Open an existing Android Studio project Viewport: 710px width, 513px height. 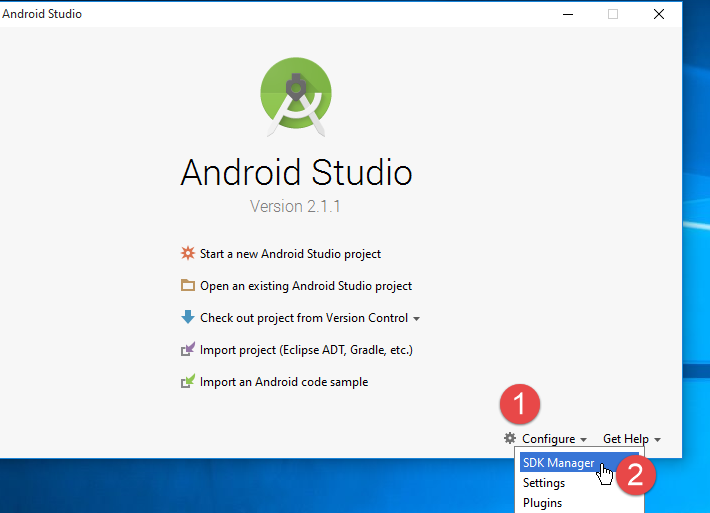tap(305, 286)
